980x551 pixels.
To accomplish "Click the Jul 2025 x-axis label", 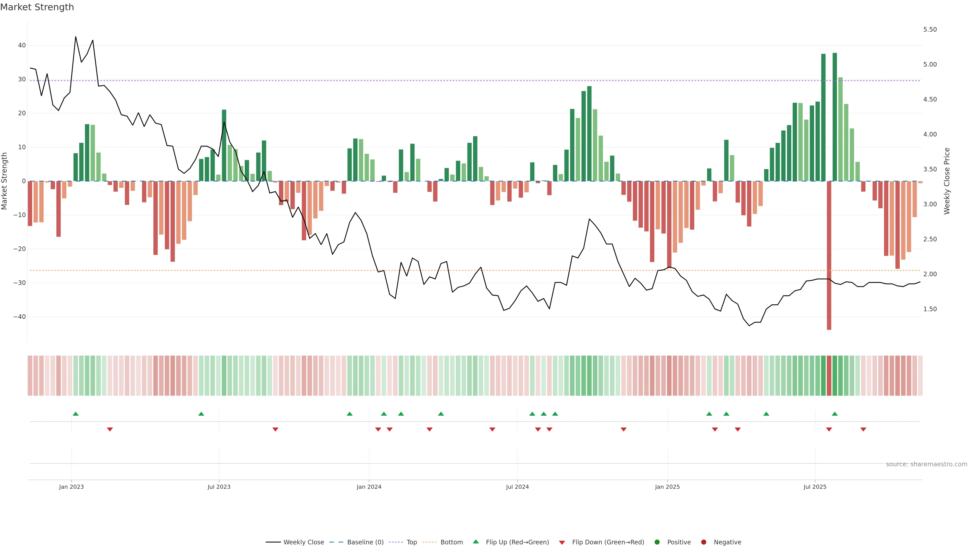I will click(x=815, y=487).
